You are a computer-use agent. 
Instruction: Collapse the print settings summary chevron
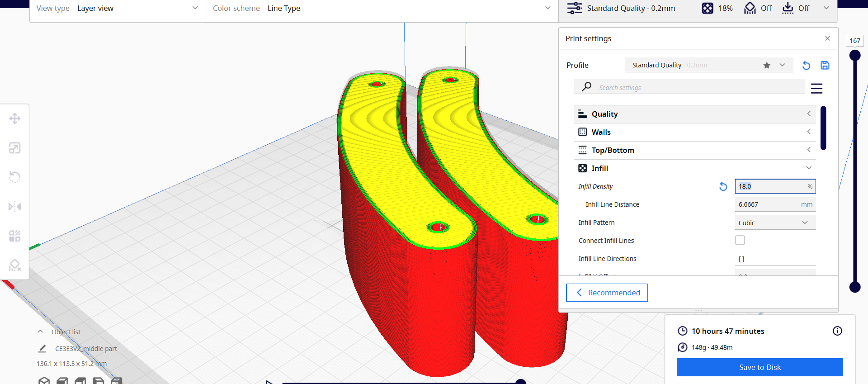tap(826, 8)
